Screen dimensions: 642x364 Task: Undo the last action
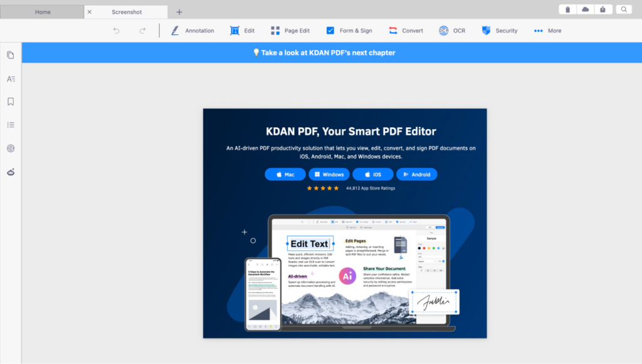[x=116, y=30]
